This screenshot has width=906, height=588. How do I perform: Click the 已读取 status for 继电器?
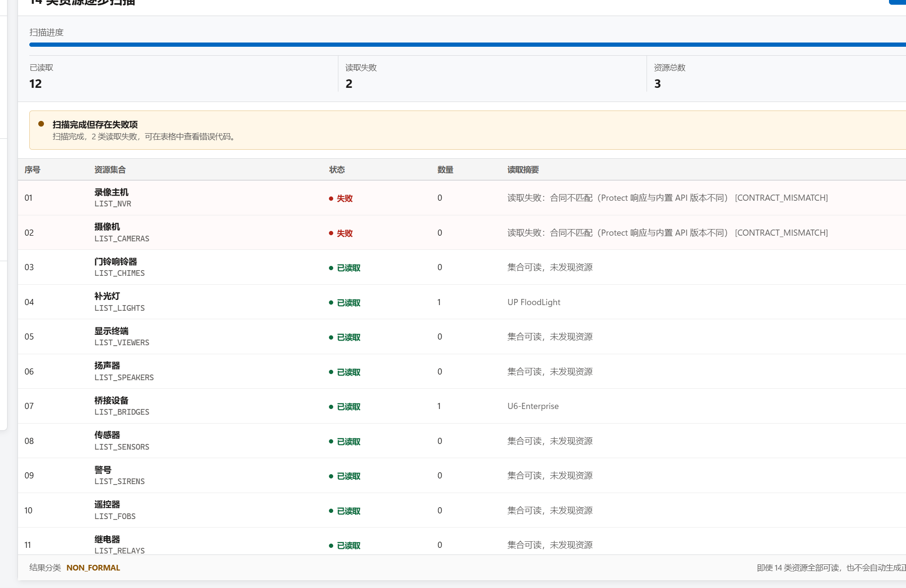click(345, 545)
